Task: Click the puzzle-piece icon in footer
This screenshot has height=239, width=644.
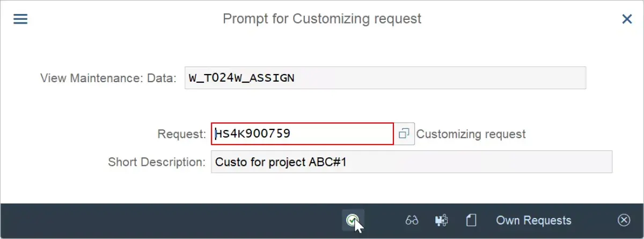Action: coord(442,220)
